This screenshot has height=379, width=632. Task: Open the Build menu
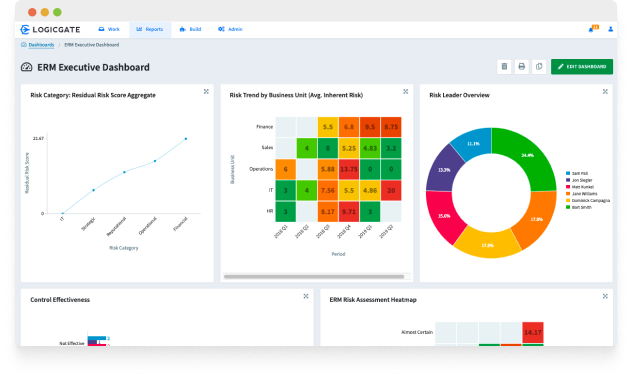pyautogui.click(x=191, y=29)
